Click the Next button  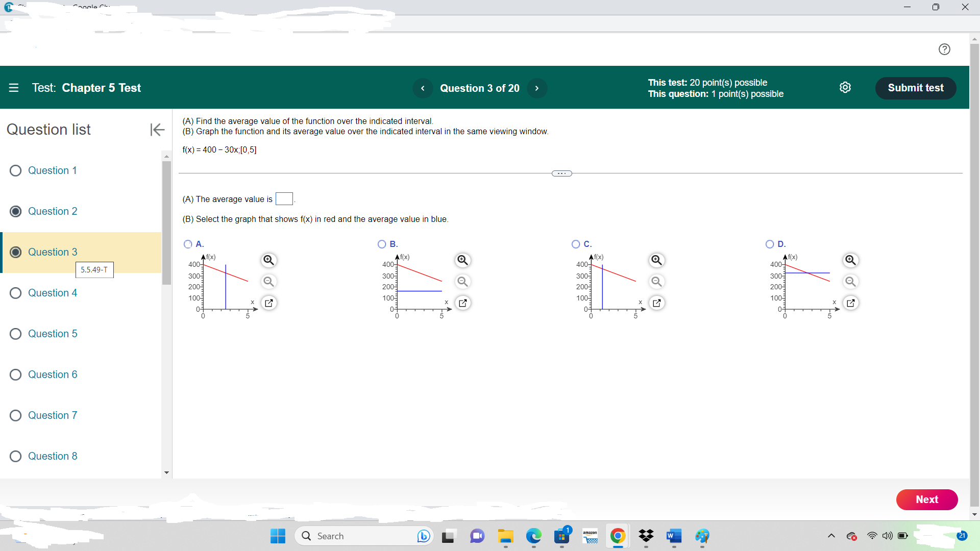click(927, 499)
